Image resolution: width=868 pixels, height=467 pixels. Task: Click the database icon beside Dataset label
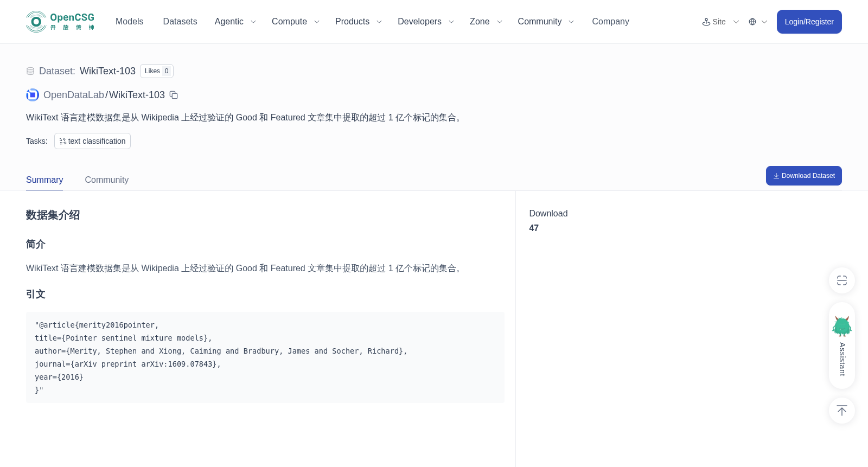pyautogui.click(x=30, y=71)
